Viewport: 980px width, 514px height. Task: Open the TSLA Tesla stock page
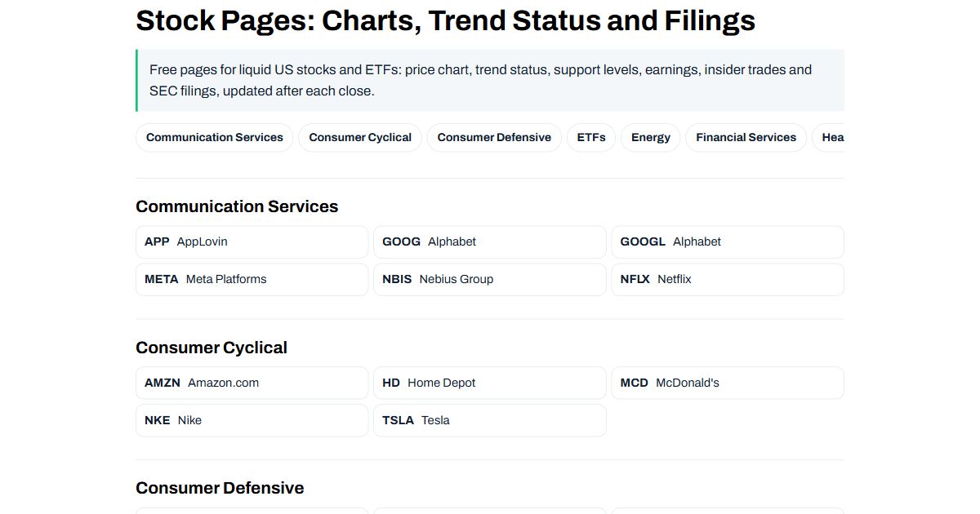(x=490, y=420)
